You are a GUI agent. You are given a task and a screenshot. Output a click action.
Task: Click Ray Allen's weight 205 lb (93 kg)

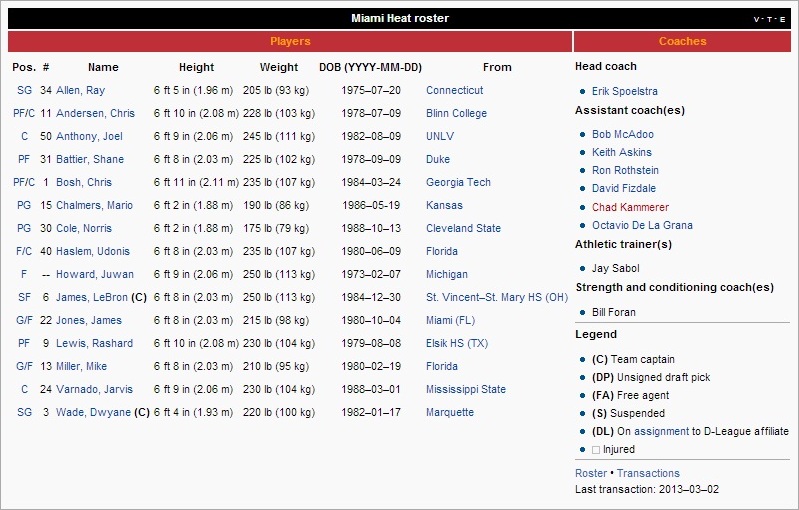point(276,90)
